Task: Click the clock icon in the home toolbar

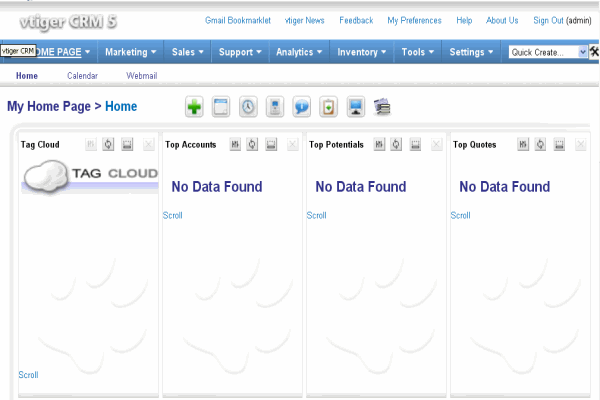Action: click(248, 107)
